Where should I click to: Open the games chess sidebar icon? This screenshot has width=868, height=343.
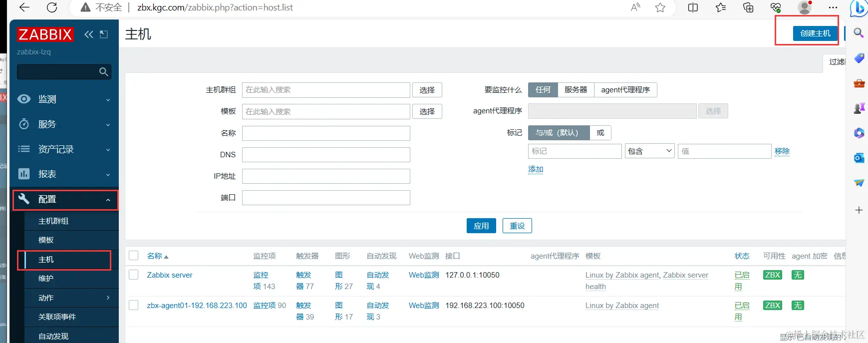click(859, 108)
